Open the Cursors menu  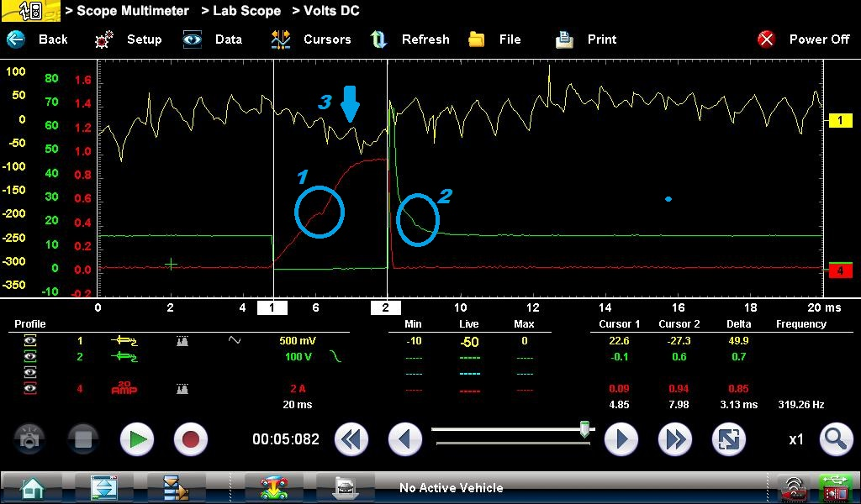[310, 39]
